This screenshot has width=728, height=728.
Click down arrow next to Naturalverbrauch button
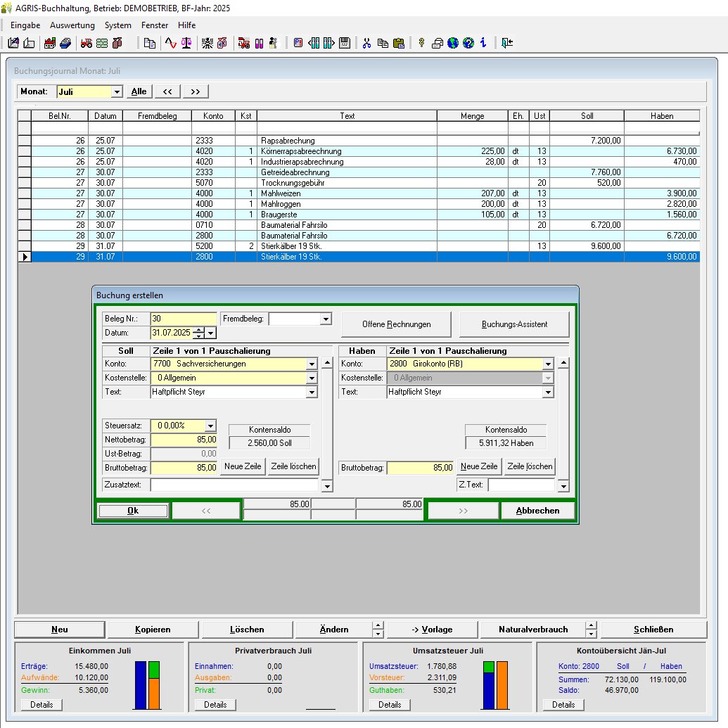(592, 634)
